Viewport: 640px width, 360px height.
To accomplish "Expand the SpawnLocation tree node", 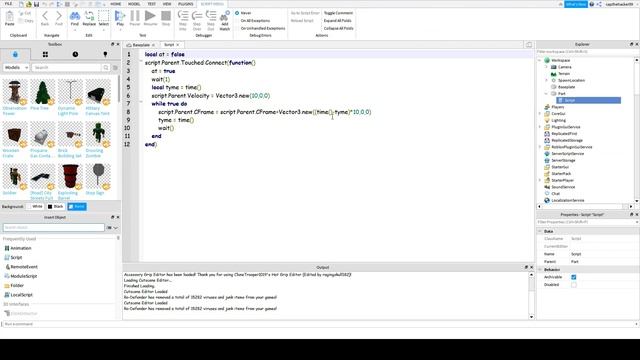I will [x=547, y=80].
